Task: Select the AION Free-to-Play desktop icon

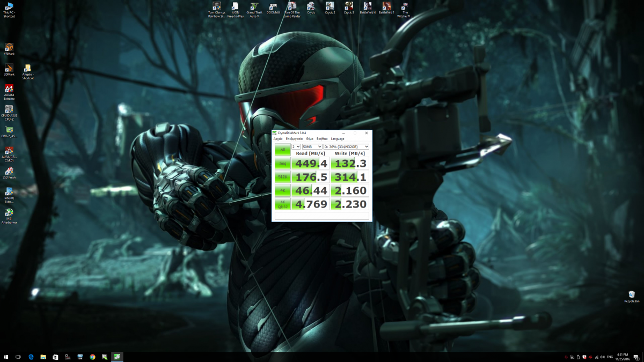Action: point(235,10)
